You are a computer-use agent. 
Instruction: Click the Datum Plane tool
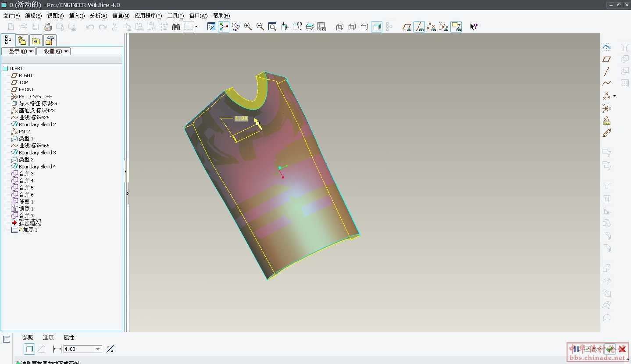pyautogui.click(x=607, y=59)
